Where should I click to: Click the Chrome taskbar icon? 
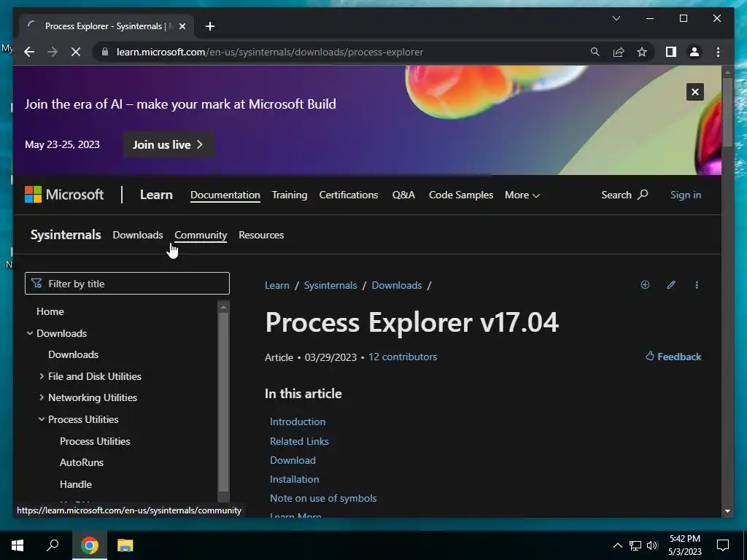[x=90, y=545]
